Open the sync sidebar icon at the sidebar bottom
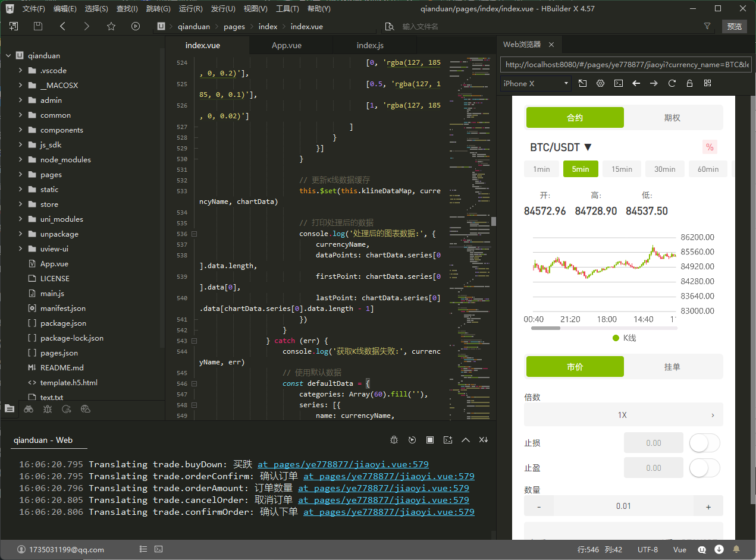Viewport: 756px width, 560px height. click(67, 408)
